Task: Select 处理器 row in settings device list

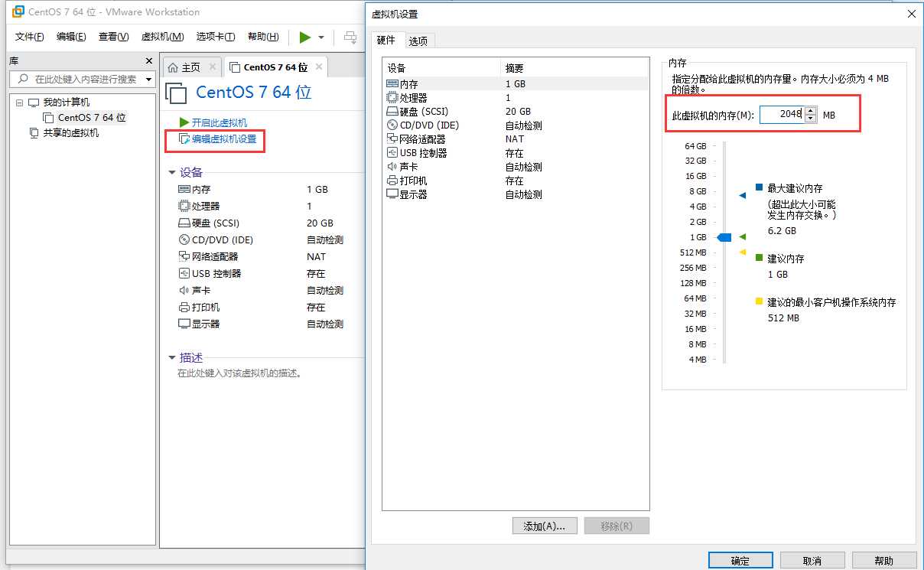Action: pos(516,98)
